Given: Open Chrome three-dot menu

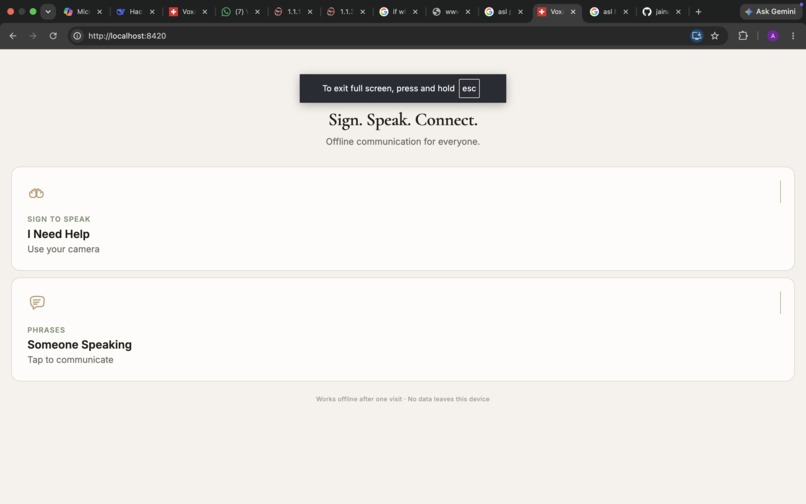Looking at the screenshot, I should (793, 36).
